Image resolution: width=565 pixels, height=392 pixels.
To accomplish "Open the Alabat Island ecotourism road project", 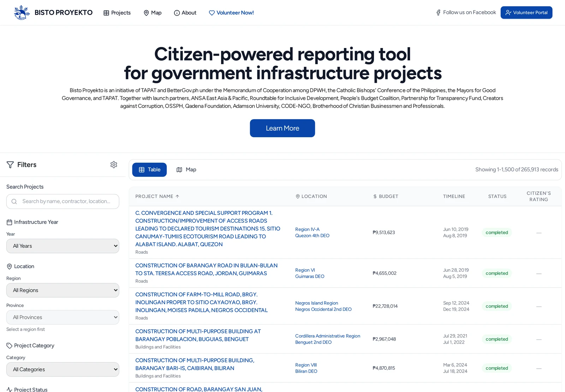I will (208, 229).
